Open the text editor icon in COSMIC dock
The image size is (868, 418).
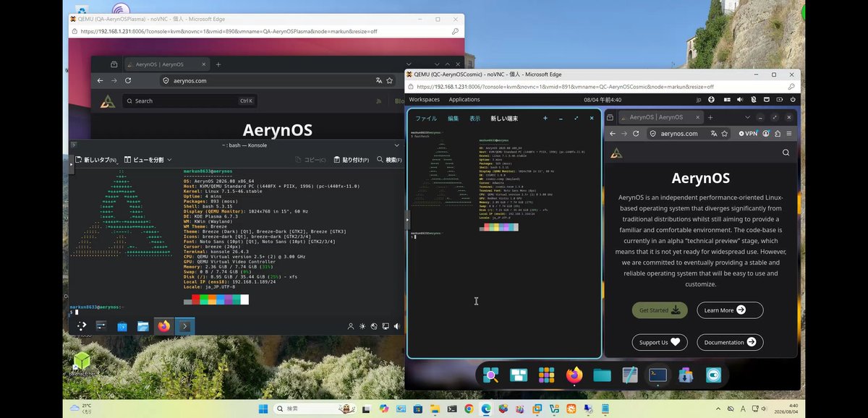[x=630, y=375]
